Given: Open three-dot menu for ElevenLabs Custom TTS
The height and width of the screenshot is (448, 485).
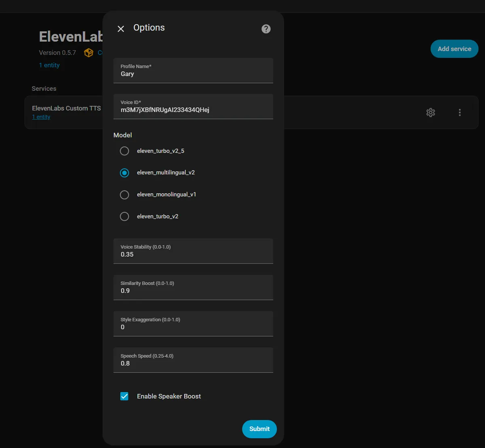Looking at the screenshot, I should (x=460, y=112).
